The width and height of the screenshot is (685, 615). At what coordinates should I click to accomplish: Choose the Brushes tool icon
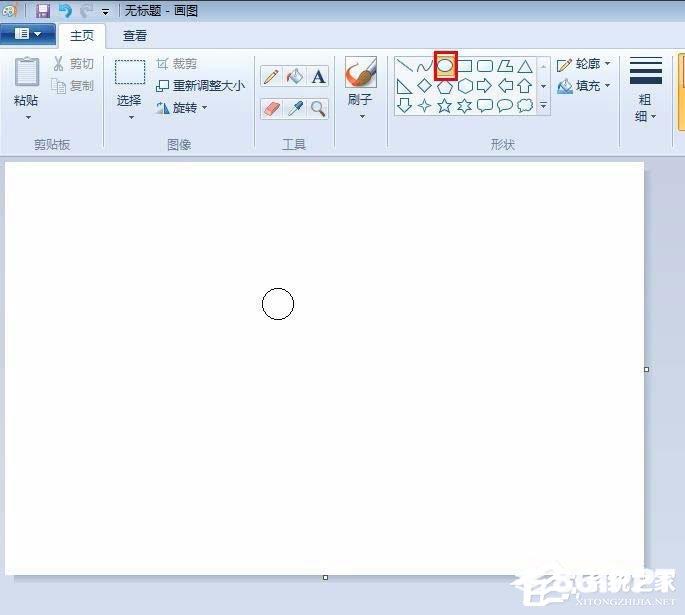tap(360, 72)
